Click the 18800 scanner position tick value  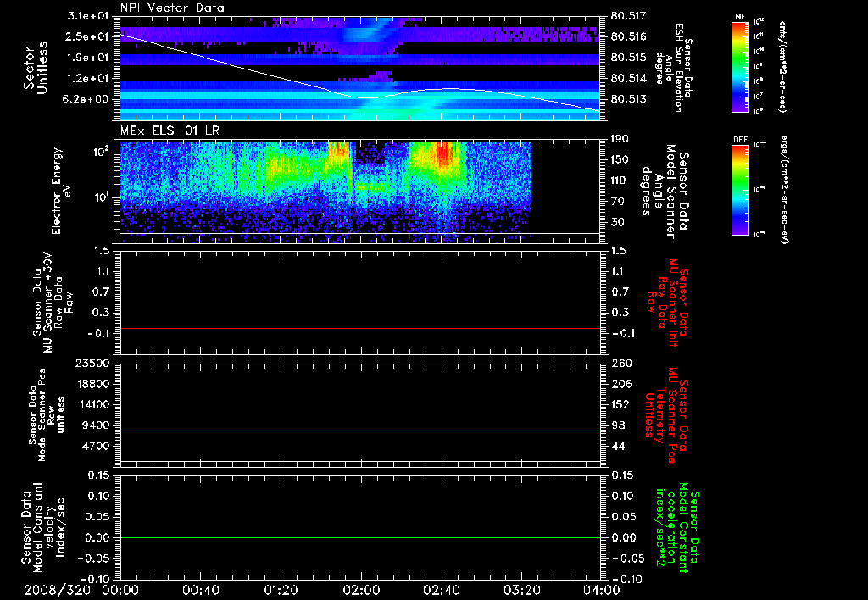tap(92, 384)
